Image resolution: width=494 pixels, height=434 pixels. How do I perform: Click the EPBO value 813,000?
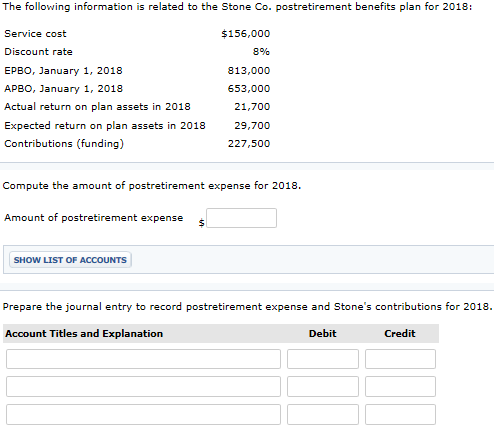249,71
